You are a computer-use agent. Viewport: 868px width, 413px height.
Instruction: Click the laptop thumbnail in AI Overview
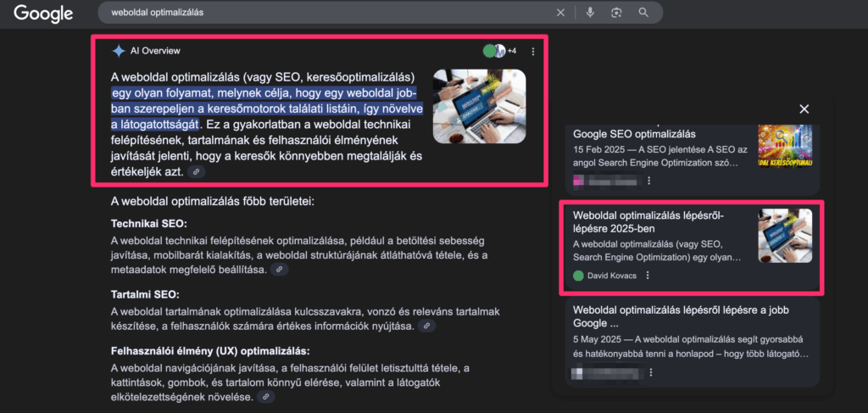(479, 106)
